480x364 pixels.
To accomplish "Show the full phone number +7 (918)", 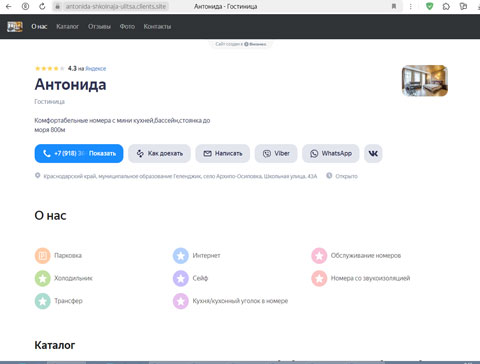I will 79,153.
